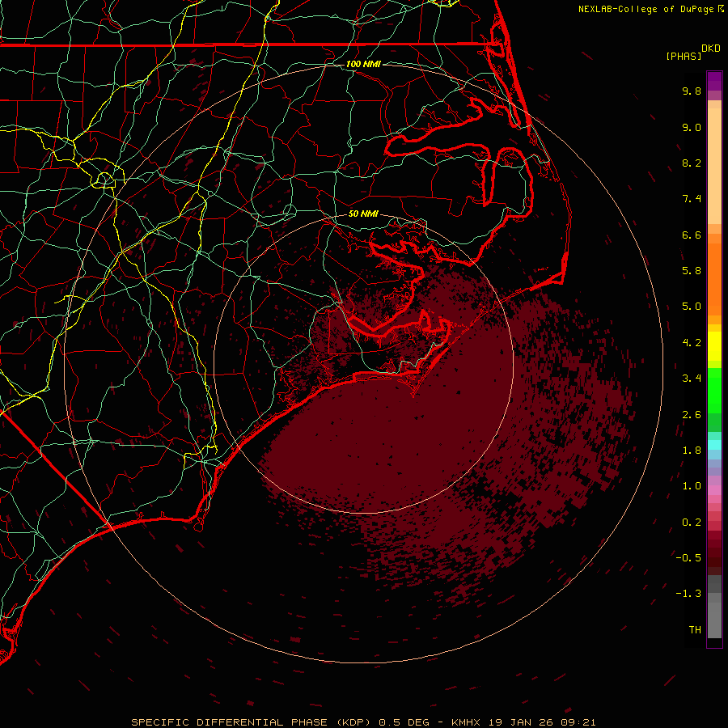
Task: Pick the yellow band of the color scale
Action: [x=714, y=346]
